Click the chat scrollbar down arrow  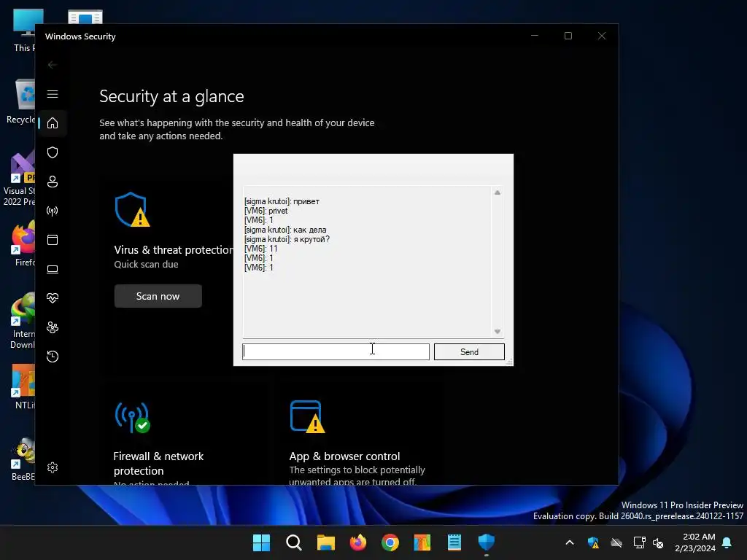click(x=498, y=332)
